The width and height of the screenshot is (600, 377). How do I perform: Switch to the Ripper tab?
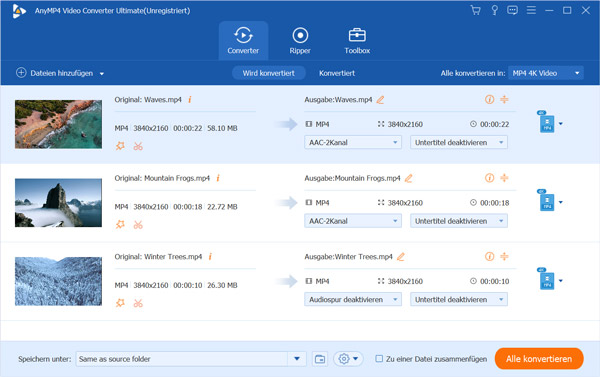[300, 41]
